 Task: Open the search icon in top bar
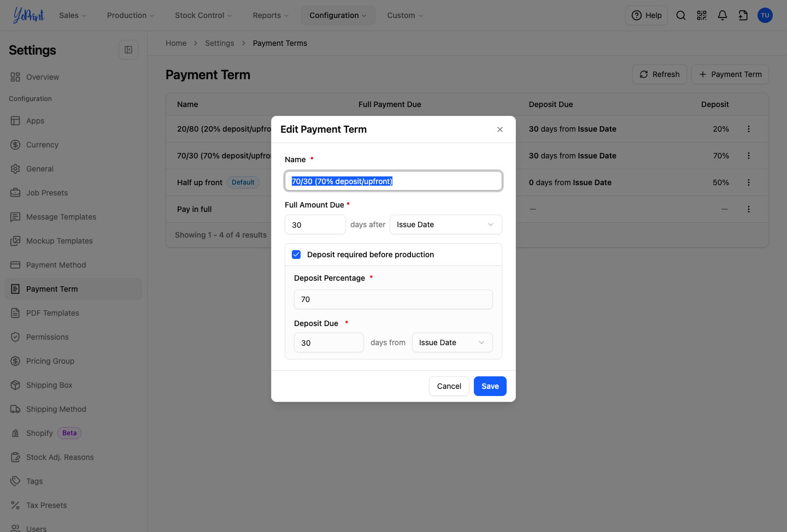pyautogui.click(x=681, y=15)
